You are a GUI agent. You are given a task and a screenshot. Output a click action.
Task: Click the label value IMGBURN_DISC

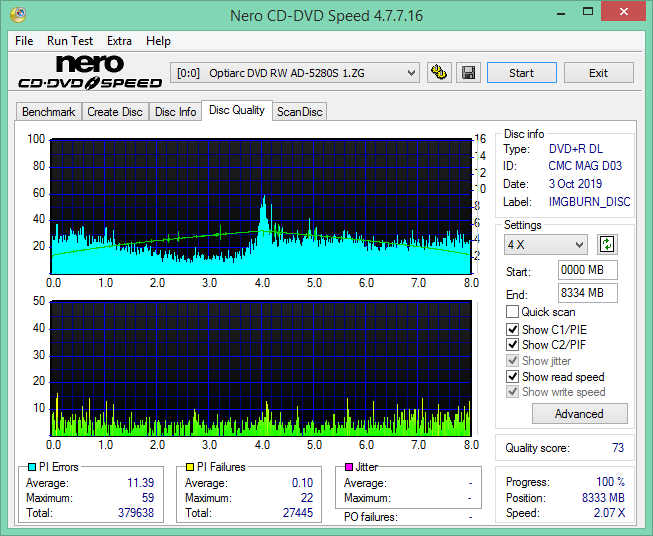(589, 202)
